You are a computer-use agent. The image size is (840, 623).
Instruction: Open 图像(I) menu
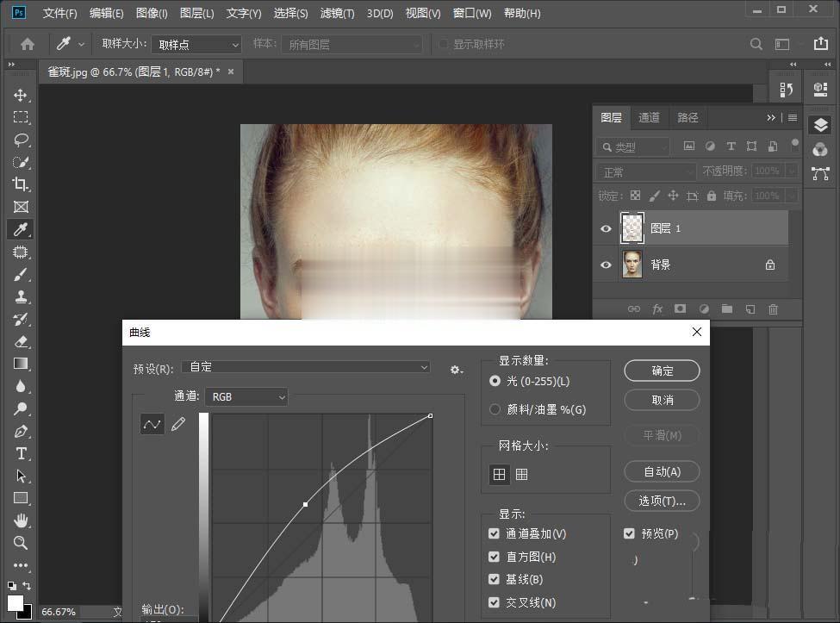pyautogui.click(x=152, y=13)
